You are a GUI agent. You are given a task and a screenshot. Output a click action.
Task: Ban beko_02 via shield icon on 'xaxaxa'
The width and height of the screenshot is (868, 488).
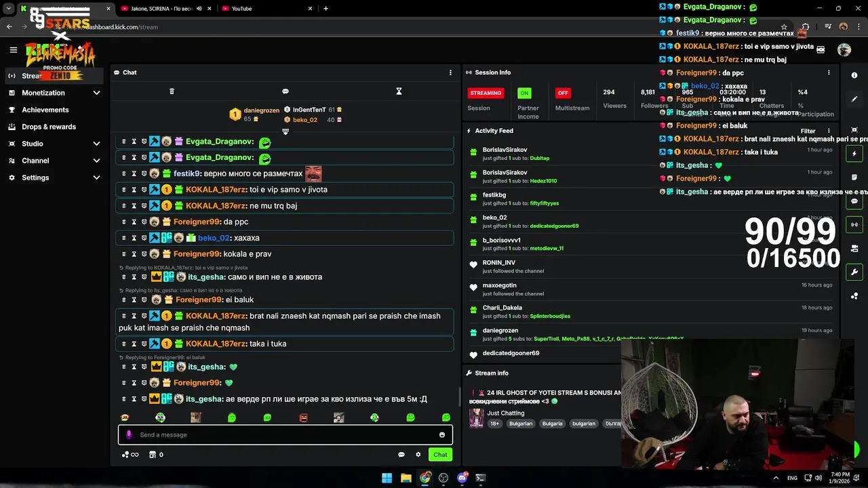click(144, 238)
